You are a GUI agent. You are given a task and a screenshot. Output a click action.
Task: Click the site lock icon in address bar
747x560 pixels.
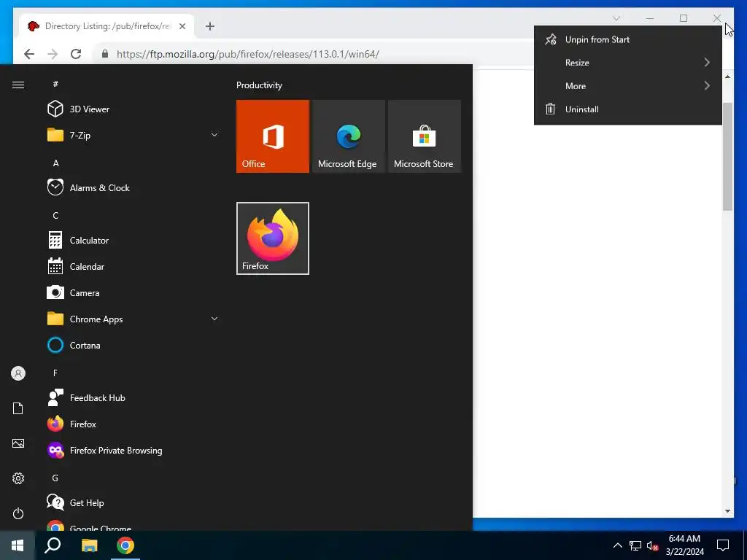click(105, 54)
